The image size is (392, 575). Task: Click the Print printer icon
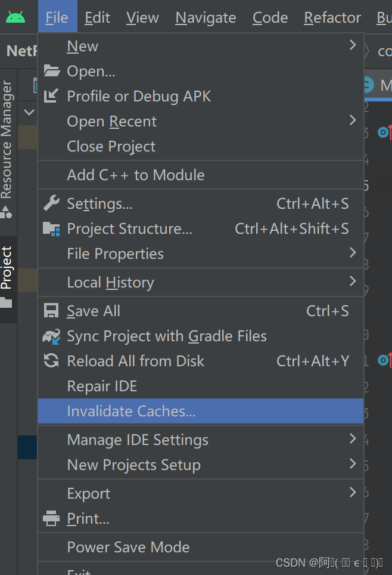51,518
